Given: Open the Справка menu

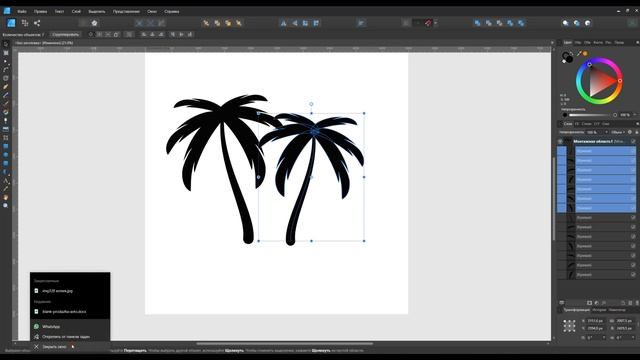Looking at the screenshot, I should (171, 11).
